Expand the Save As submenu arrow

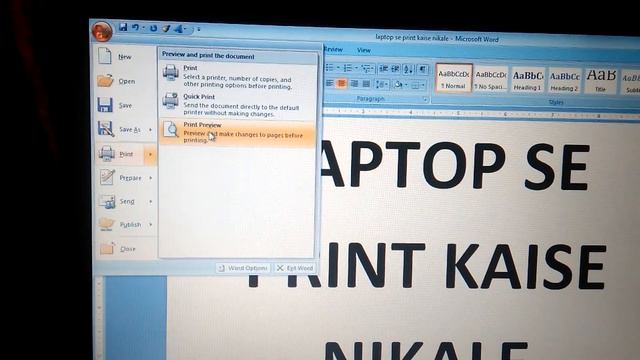pos(151,130)
